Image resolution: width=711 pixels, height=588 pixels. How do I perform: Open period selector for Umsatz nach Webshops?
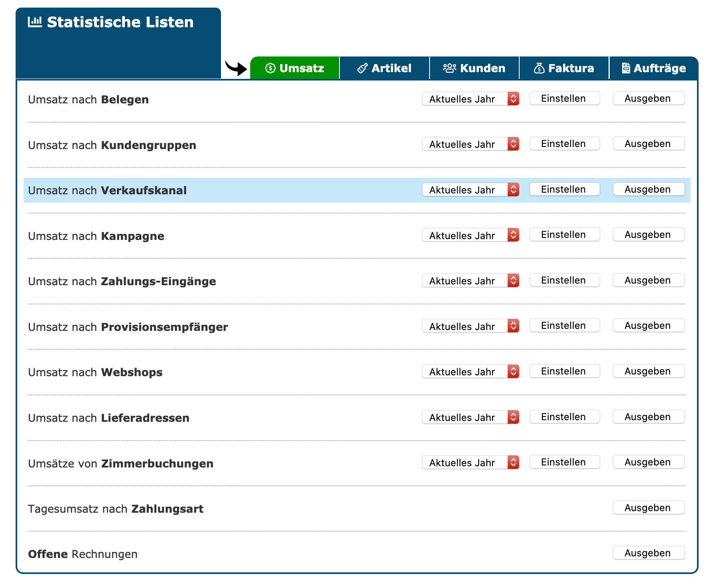point(470,372)
